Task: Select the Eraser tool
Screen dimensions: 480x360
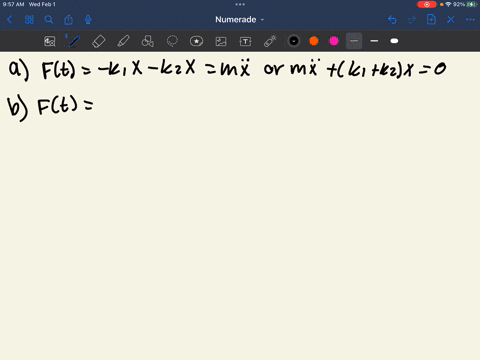Action: tap(98, 41)
